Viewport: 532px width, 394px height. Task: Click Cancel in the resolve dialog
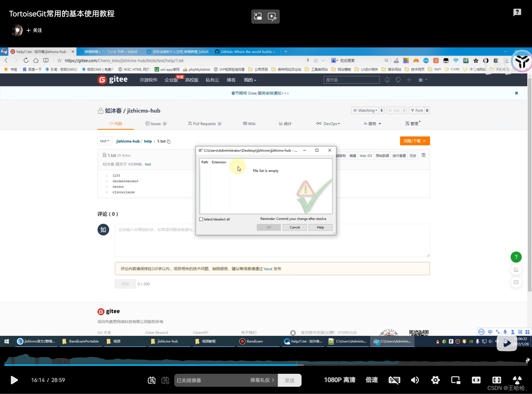295,227
